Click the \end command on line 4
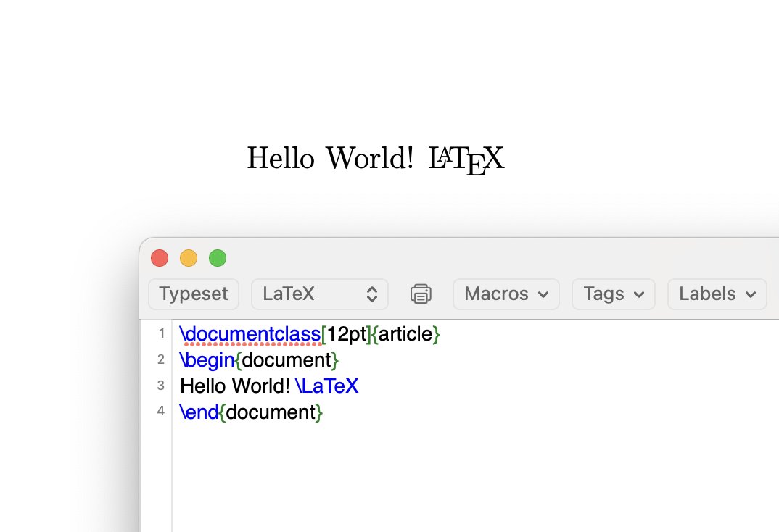 [199, 412]
